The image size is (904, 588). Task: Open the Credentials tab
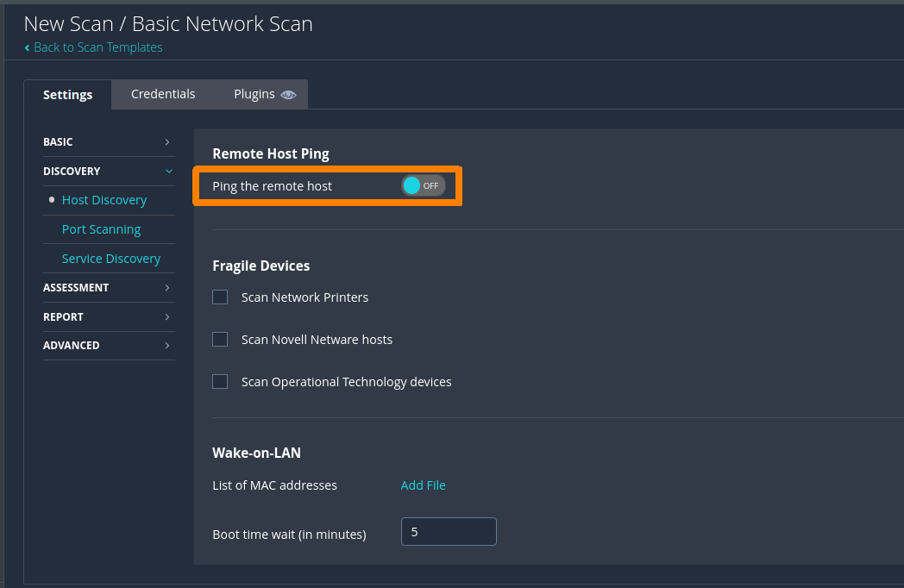click(163, 94)
